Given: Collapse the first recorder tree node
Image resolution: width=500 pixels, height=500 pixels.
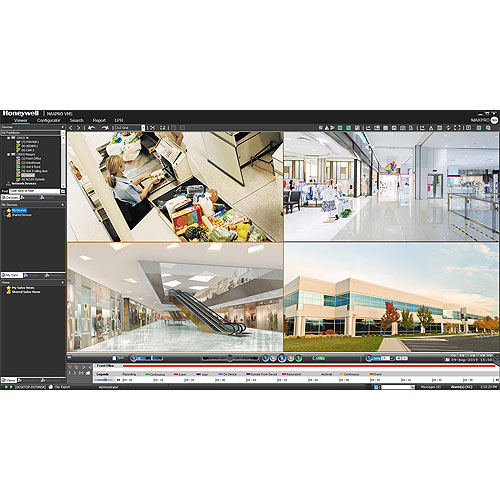Looking at the screenshot, I should (9, 138).
